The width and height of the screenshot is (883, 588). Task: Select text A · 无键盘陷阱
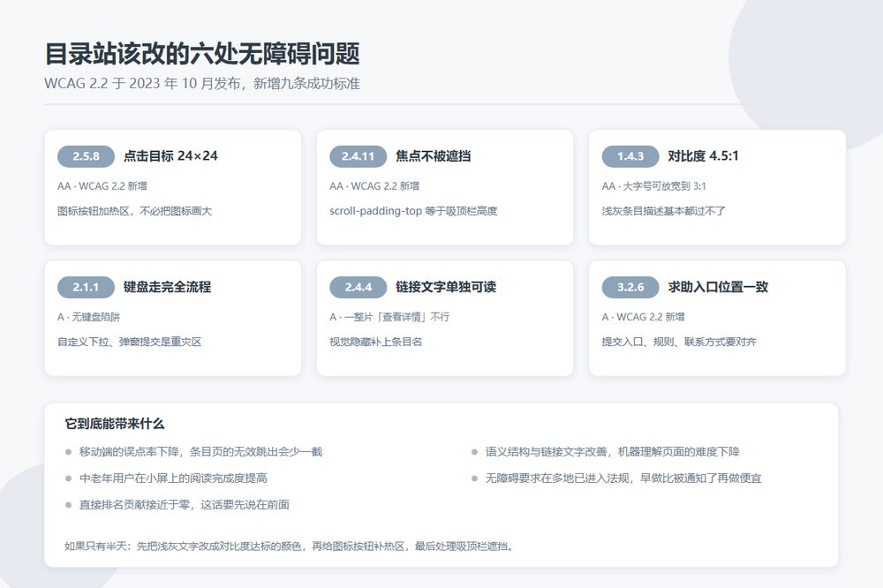pyautogui.click(x=89, y=317)
